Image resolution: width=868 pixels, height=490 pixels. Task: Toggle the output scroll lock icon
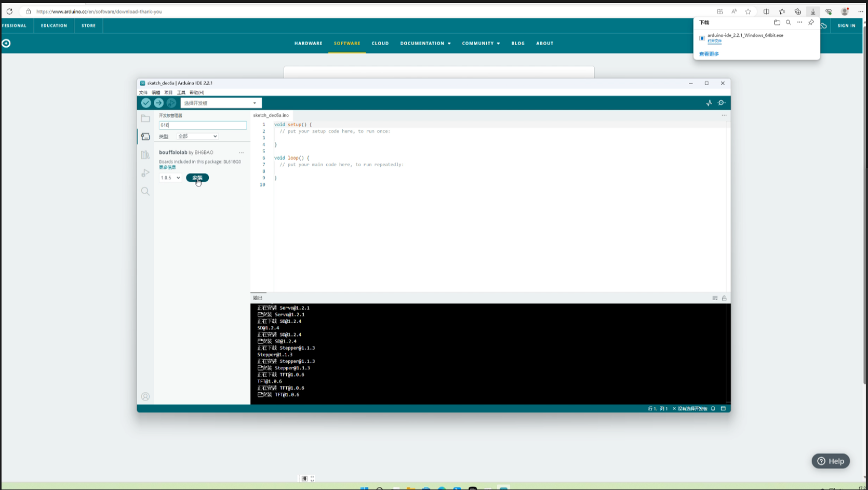[x=724, y=298]
